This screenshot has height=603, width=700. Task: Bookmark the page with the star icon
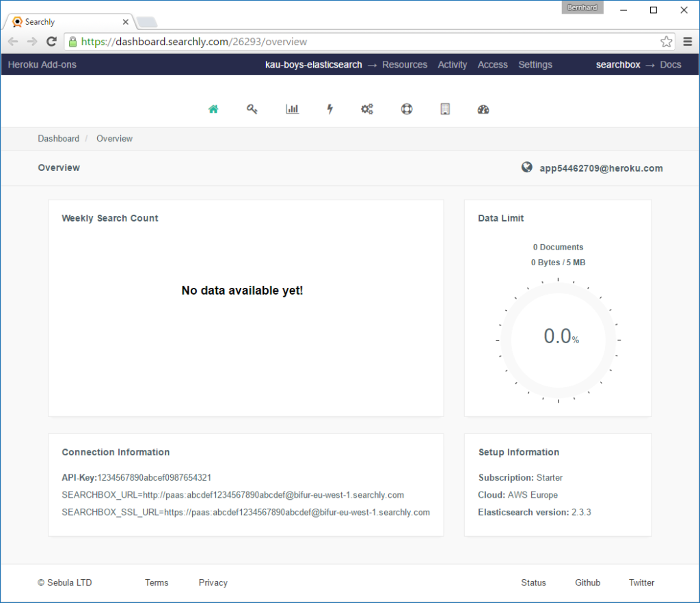coord(667,42)
